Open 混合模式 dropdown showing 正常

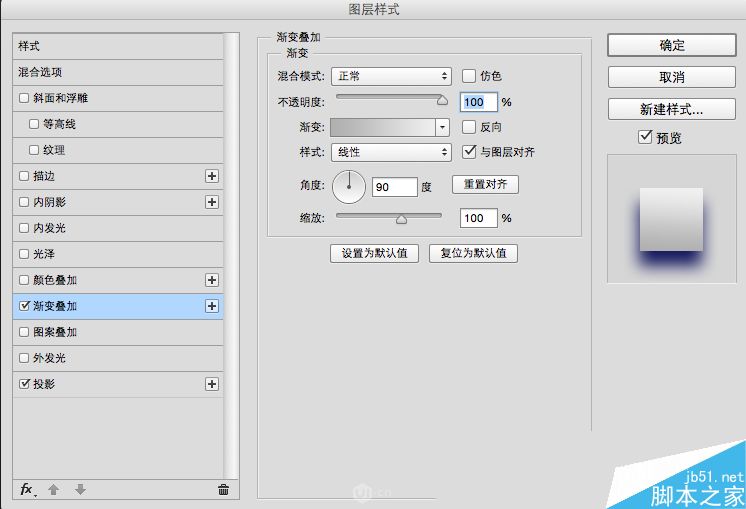tap(391, 76)
